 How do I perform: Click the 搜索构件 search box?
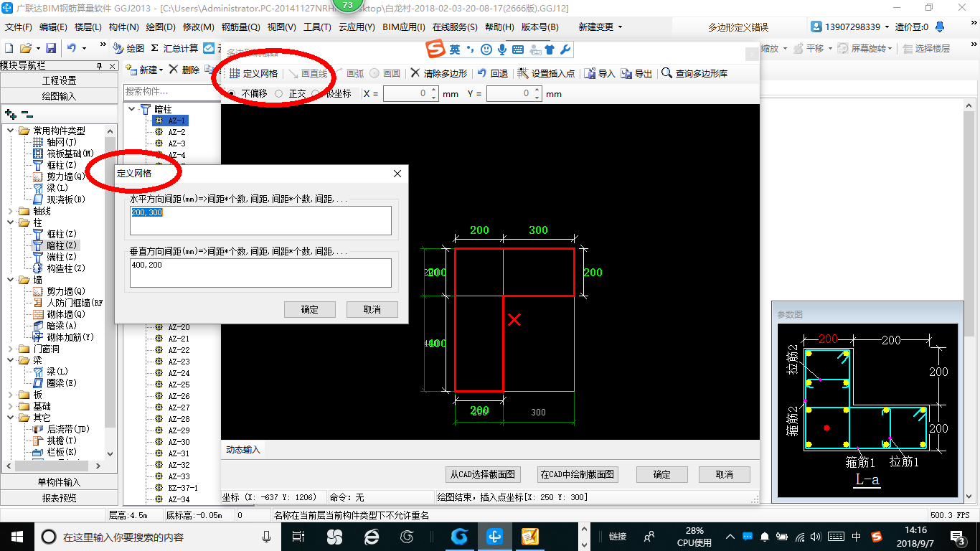point(172,92)
